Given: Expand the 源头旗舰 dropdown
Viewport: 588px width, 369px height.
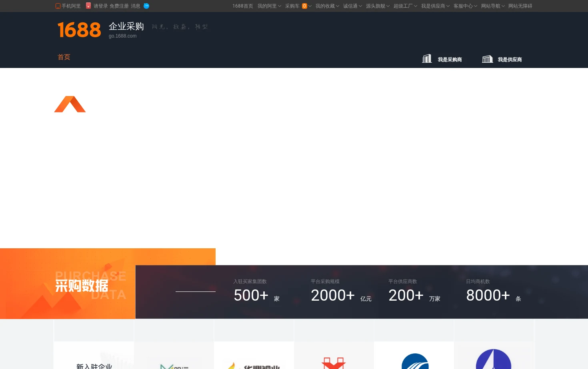Looking at the screenshot, I should coord(378,6).
